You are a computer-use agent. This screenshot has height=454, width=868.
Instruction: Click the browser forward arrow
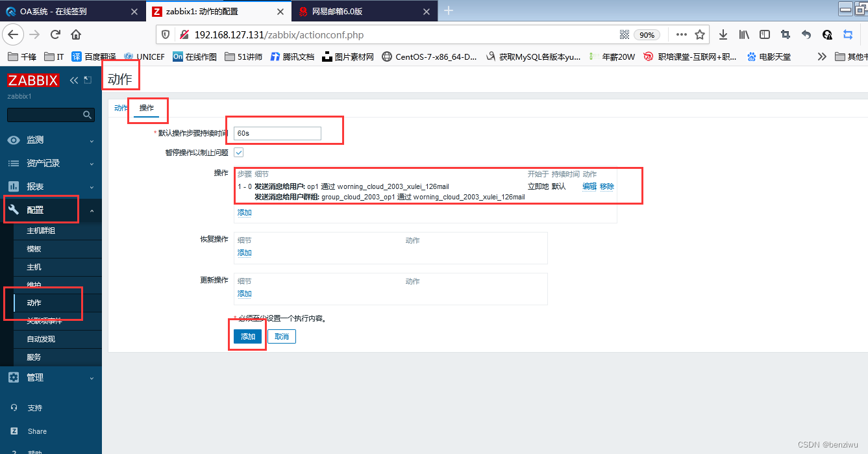click(x=34, y=34)
